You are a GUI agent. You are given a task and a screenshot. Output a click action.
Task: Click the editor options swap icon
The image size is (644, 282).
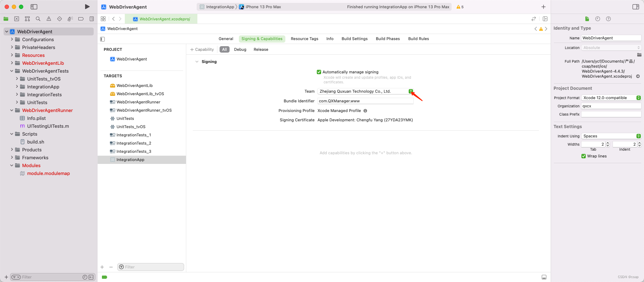[534, 19]
